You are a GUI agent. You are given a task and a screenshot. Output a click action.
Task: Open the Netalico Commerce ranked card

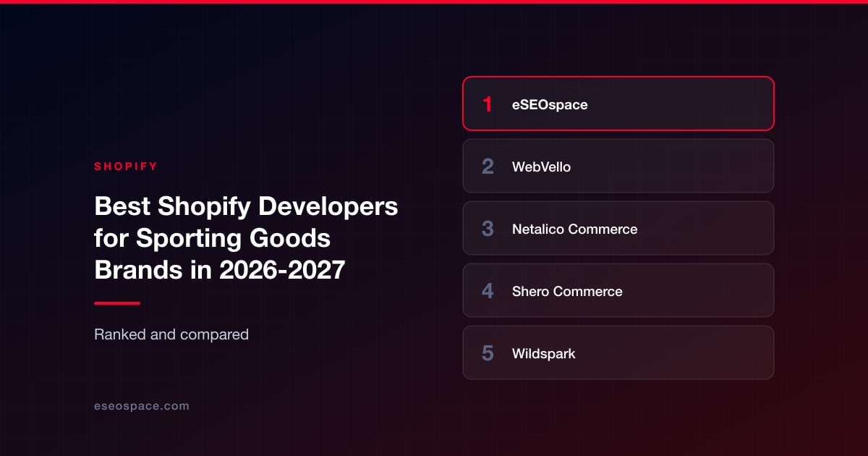tap(618, 228)
